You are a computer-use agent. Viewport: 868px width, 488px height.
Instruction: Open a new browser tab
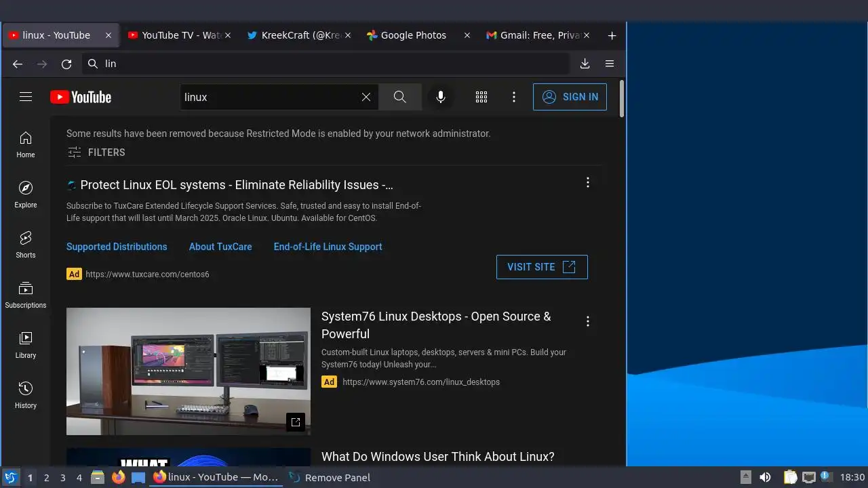[612, 36]
